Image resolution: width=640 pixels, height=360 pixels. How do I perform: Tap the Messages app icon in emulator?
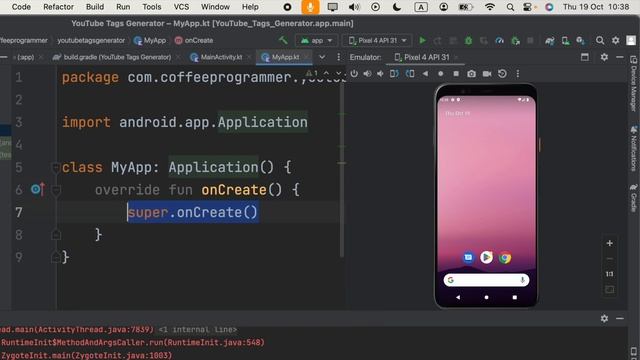click(468, 257)
